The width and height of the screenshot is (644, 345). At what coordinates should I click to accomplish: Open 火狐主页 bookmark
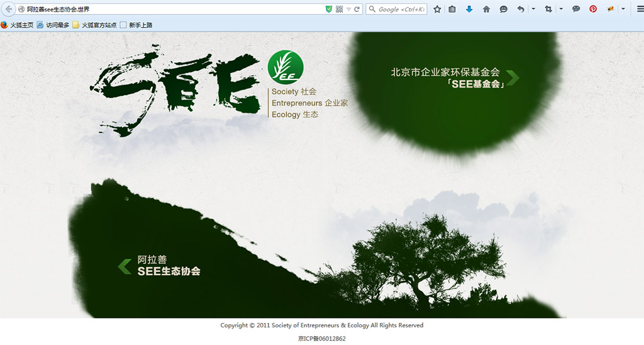click(x=17, y=25)
